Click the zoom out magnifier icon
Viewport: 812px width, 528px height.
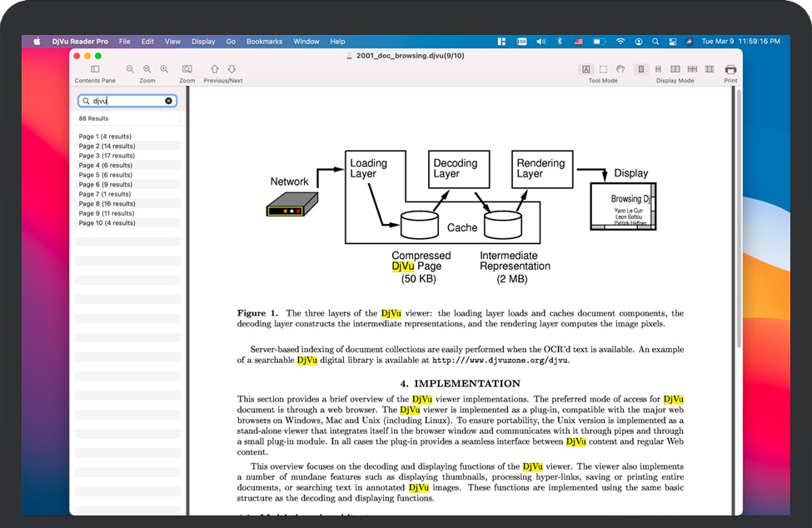(x=130, y=69)
